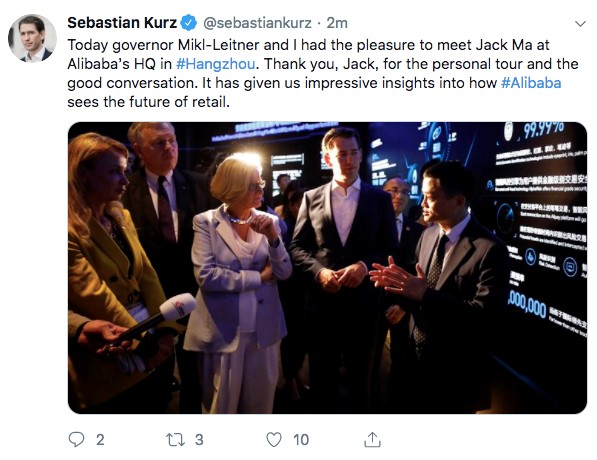Like the tweet with the heart icon
Viewport: 597px width, 460px height.
(274, 440)
